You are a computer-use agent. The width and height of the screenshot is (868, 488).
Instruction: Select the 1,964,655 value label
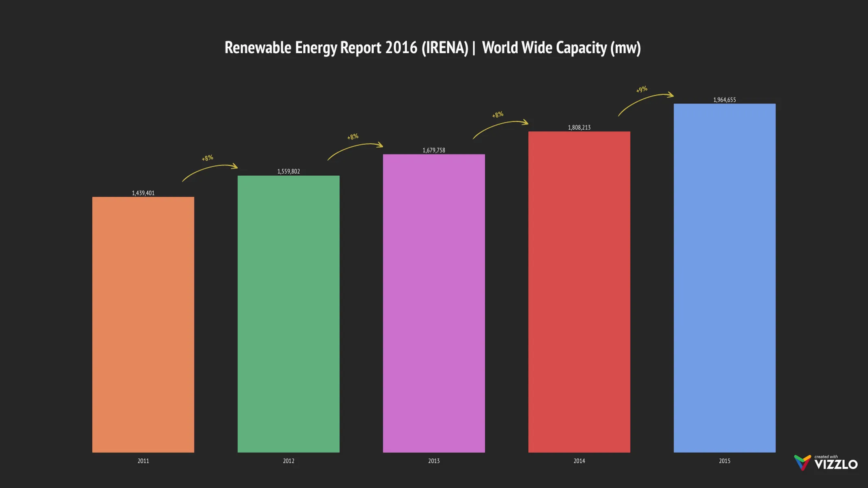click(725, 99)
